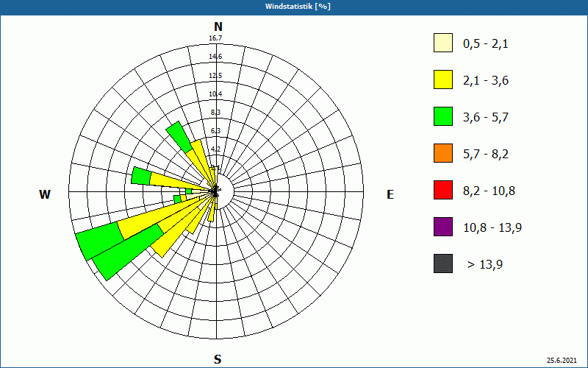Click the E compass label
Image resolution: width=588 pixels, height=368 pixels.
390,194
